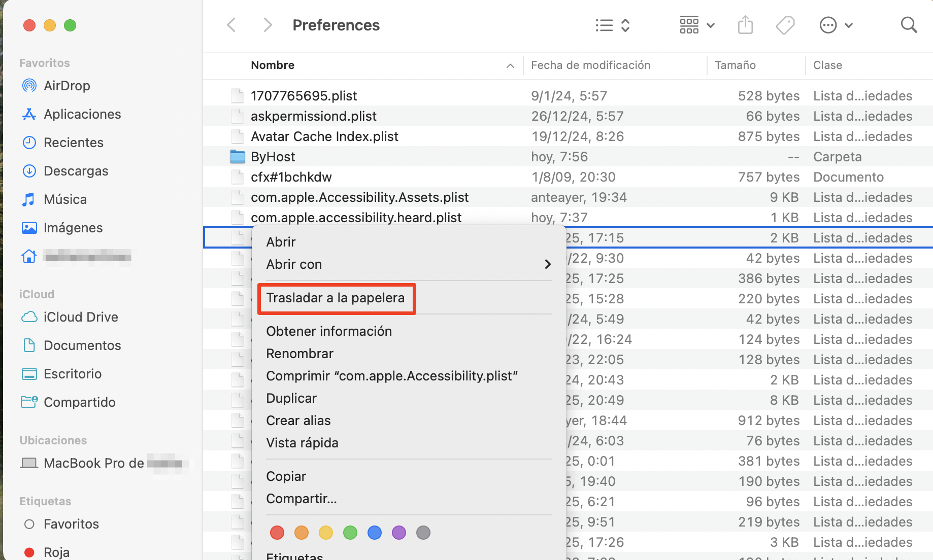Click "Obtener información" in the context menu
Screen dimensions: 933x560
pyautogui.click(x=329, y=331)
